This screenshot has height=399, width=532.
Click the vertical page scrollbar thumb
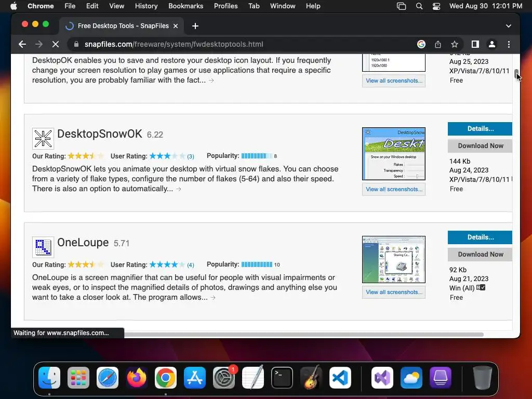point(516,74)
